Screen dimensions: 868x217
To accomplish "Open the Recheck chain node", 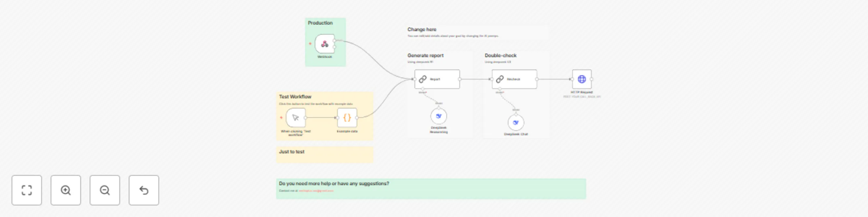I will (514, 79).
